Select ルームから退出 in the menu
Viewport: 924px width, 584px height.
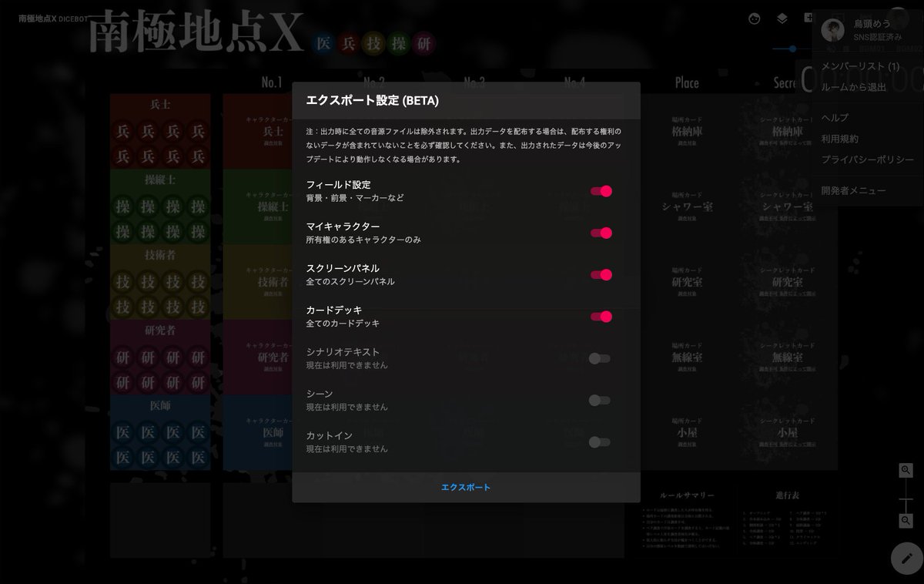(x=854, y=87)
